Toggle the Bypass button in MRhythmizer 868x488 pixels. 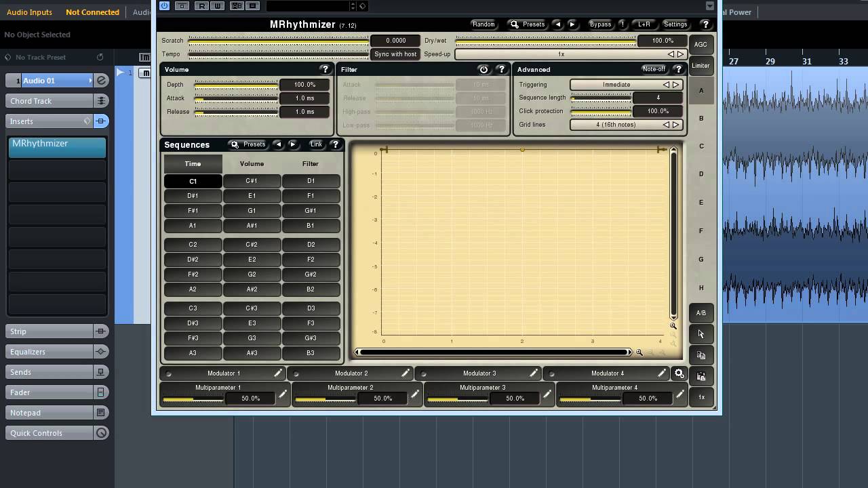600,24
